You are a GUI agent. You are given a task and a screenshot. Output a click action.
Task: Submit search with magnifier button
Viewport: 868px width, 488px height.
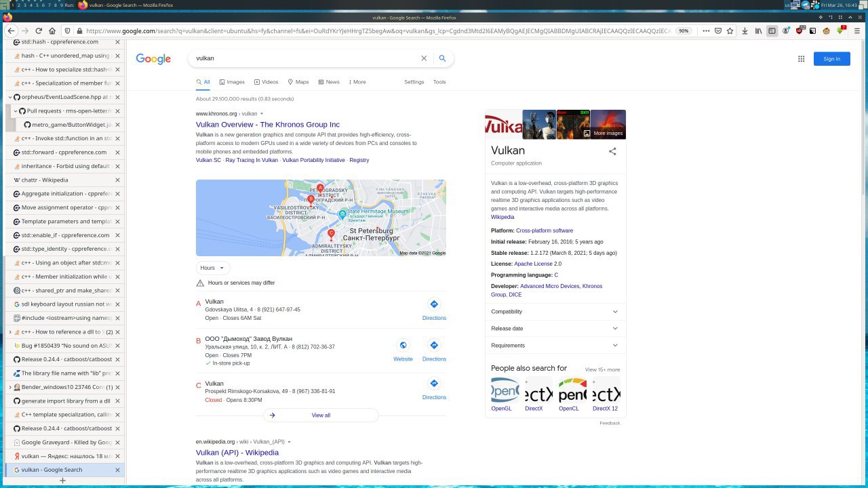pos(442,58)
